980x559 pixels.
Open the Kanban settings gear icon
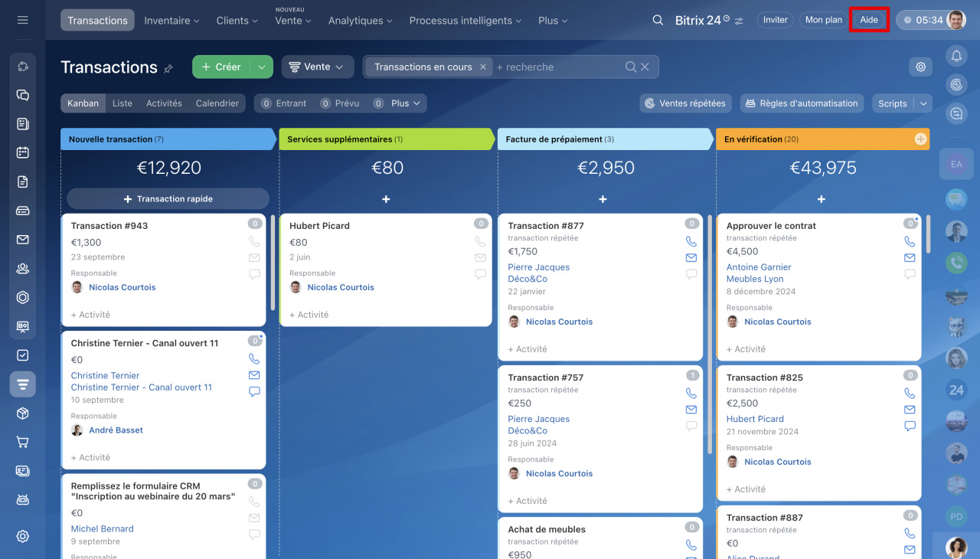click(920, 67)
